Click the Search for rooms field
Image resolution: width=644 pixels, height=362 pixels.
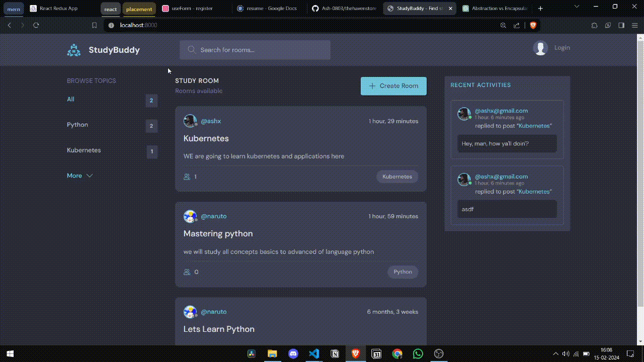coord(255,50)
